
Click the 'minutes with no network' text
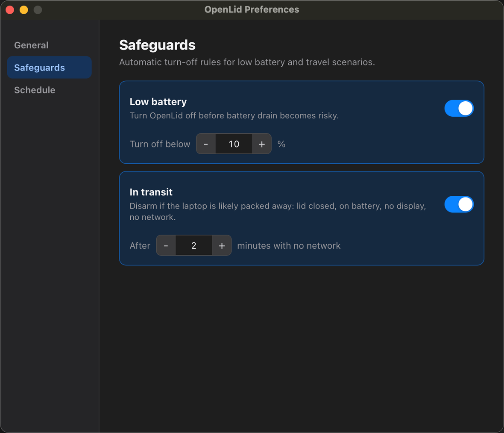(289, 245)
